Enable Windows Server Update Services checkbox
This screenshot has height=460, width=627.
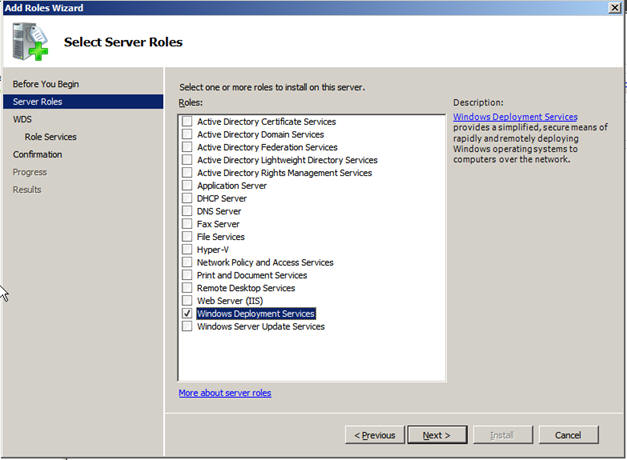click(187, 326)
